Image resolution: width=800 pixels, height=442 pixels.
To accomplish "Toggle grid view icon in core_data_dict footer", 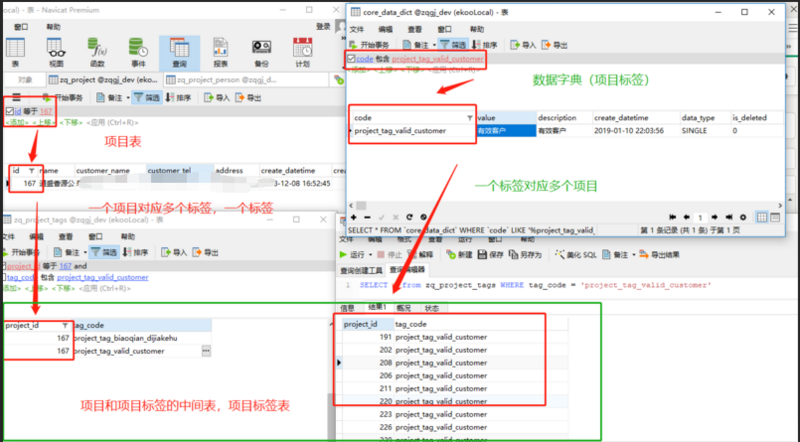I will (762, 217).
